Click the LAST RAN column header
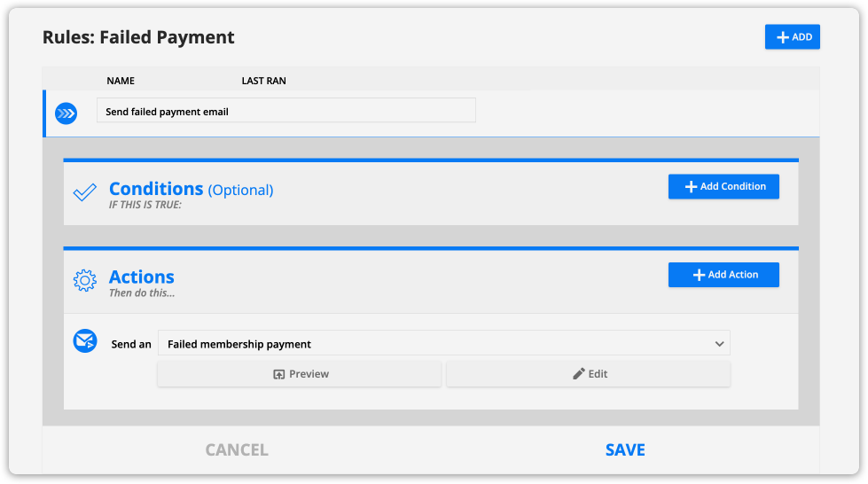Viewport: 868px width, 484px height. (x=263, y=81)
